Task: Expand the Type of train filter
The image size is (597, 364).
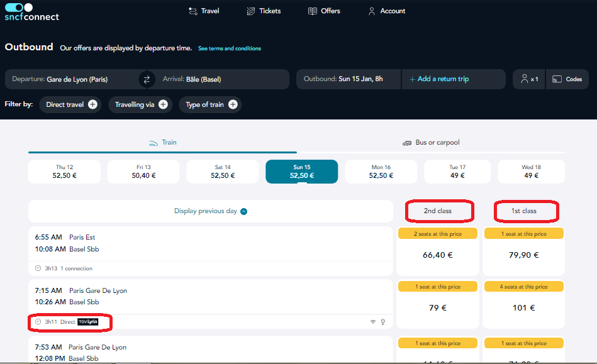Action: click(x=211, y=104)
